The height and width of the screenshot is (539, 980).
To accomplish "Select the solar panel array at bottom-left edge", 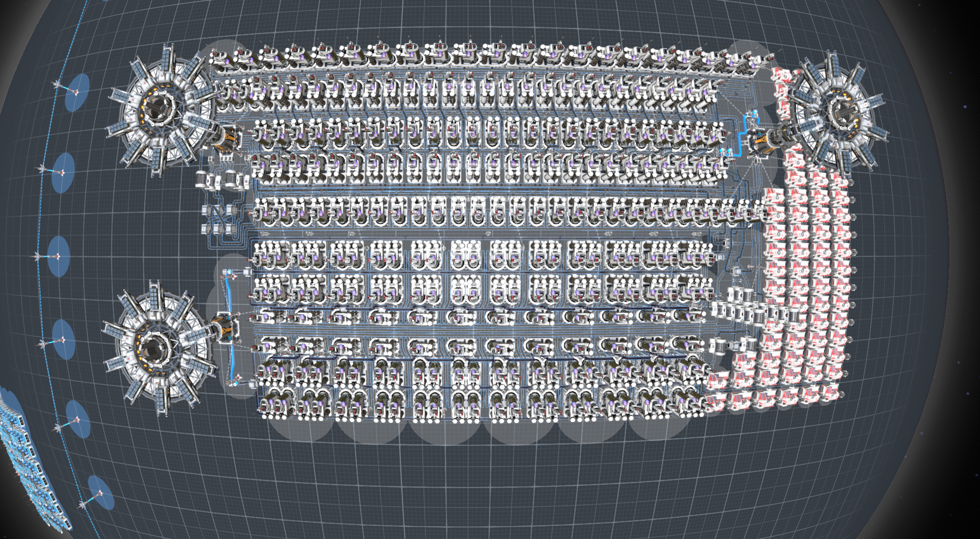I will coord(30,458).
